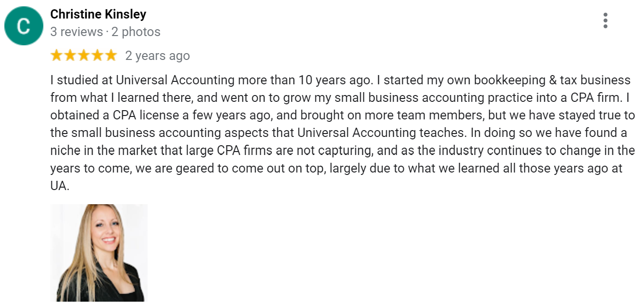Open the three-dot review options menu
This screenshot has height=308, width=644.
pos(606,20)
